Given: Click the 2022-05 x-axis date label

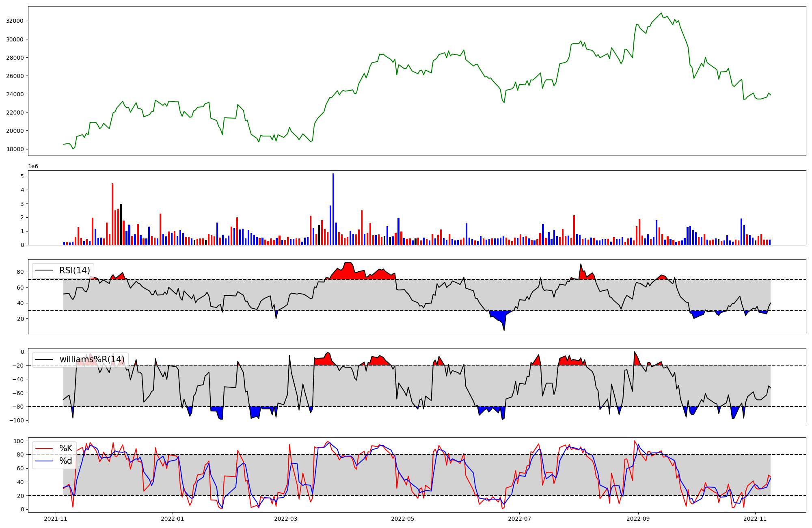Looking at the screenshot, I should 402,519.
